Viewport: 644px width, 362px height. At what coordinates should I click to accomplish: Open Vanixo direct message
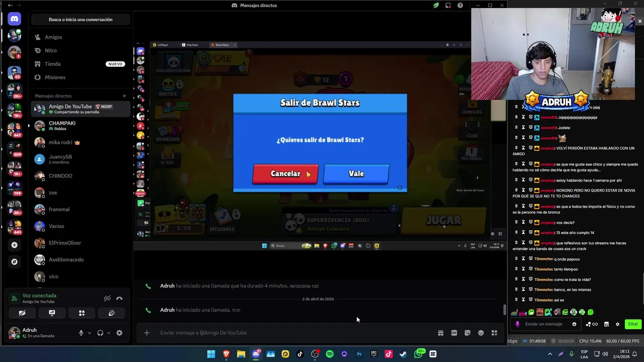point(80,226)
